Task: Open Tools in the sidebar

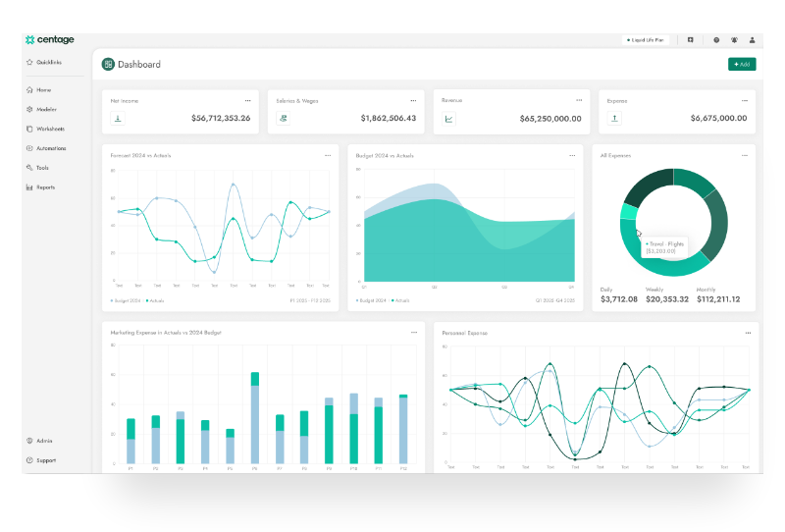Action: click(37, 168)
